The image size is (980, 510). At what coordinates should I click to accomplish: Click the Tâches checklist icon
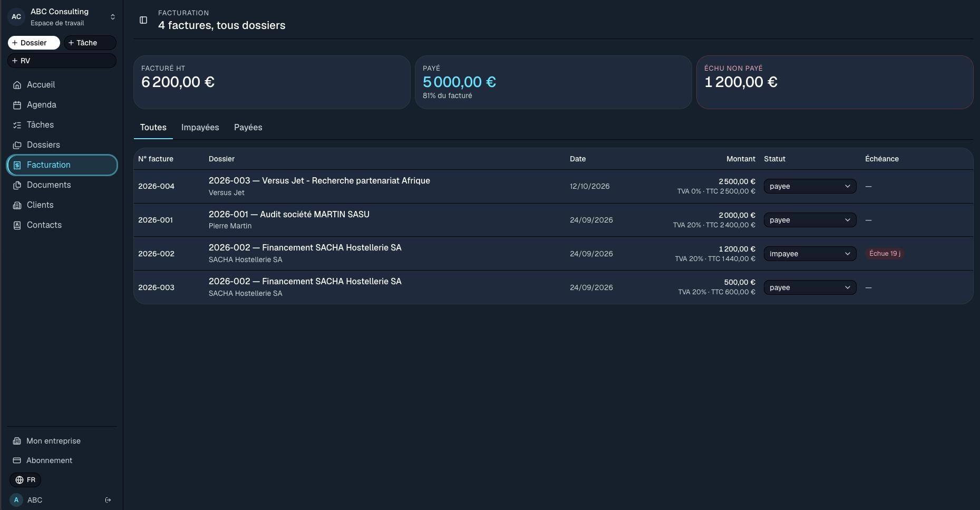pyautogui.click(x=17, y=125)
